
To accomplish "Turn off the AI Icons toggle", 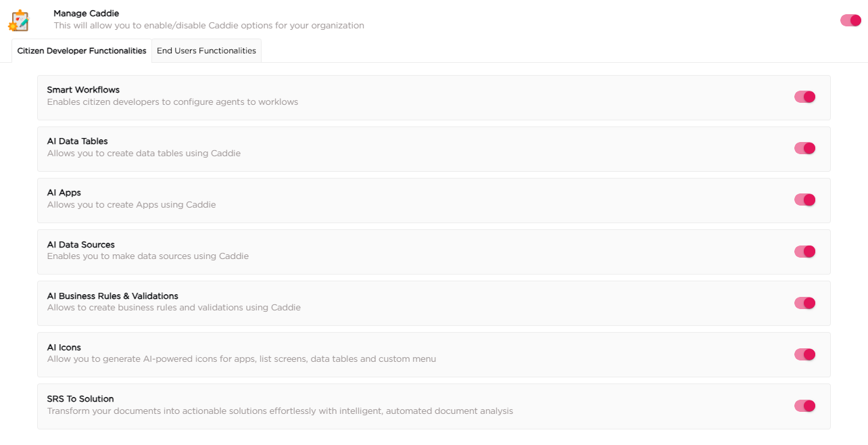I will coord(804,354).
